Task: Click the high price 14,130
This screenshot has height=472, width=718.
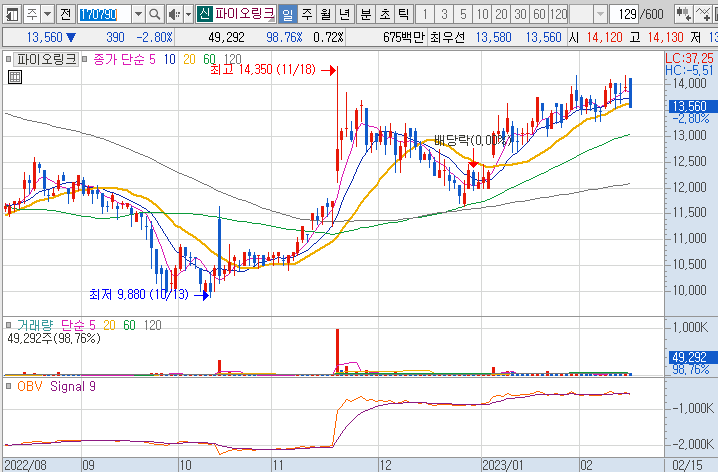Action: click(665, 37)
